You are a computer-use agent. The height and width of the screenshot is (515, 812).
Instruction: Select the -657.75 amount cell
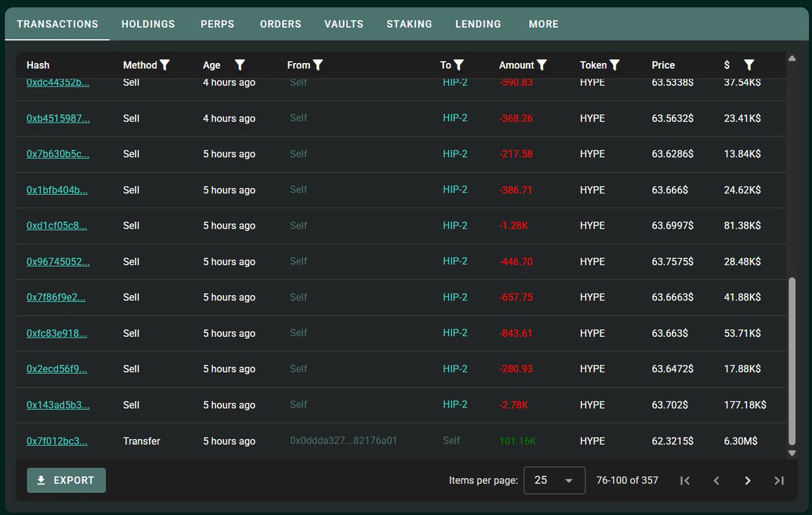pos(516,297)
